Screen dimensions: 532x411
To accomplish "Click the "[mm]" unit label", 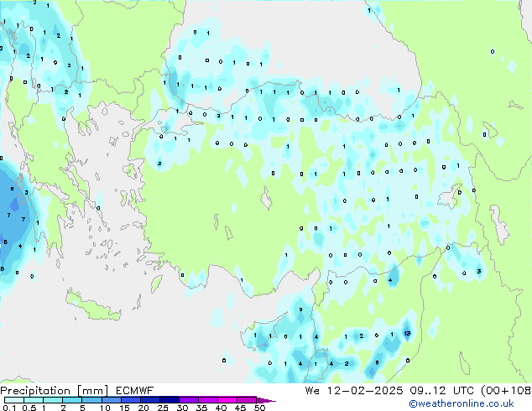I will (92, 391).
